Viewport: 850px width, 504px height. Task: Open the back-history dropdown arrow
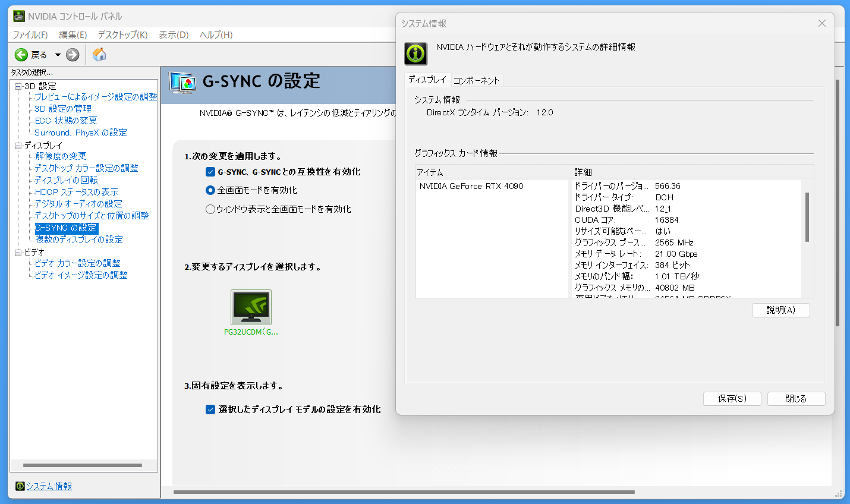[58, 55]
